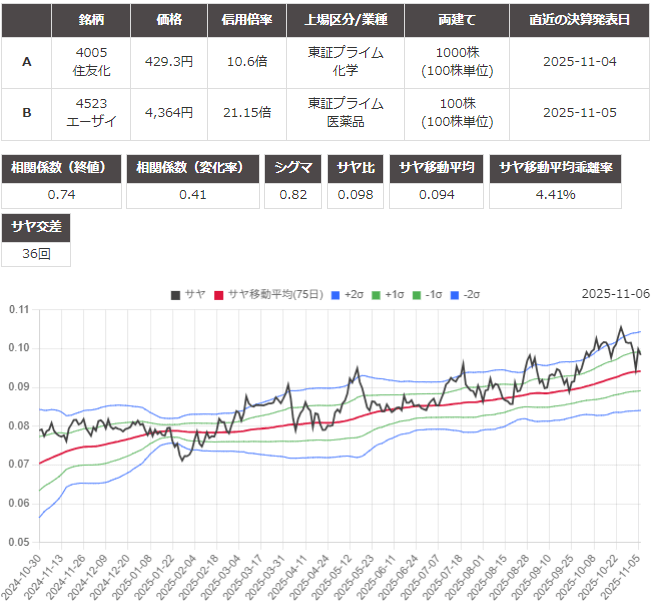This screenshot has width=653, height=605.
Task: Click the 相関係数（終値） label
Action: [x=62, y=168]
